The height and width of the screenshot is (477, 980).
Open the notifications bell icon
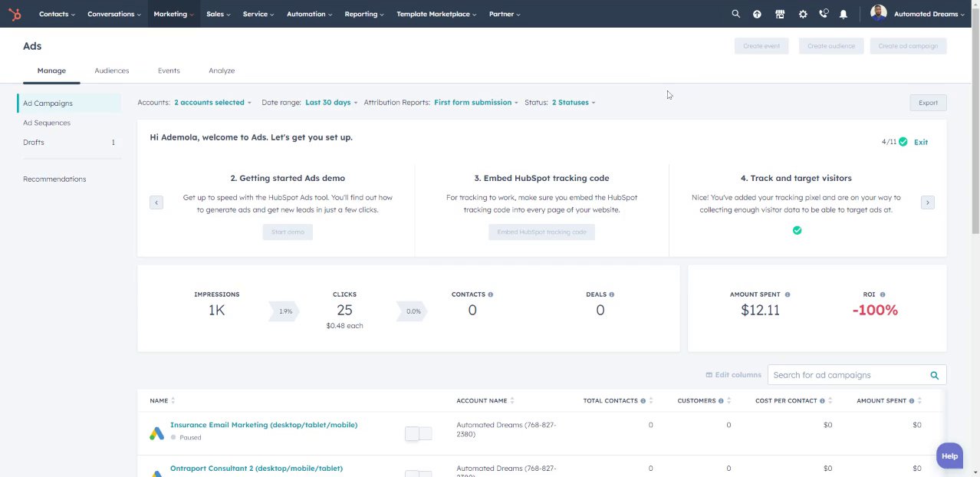point(844,14)
